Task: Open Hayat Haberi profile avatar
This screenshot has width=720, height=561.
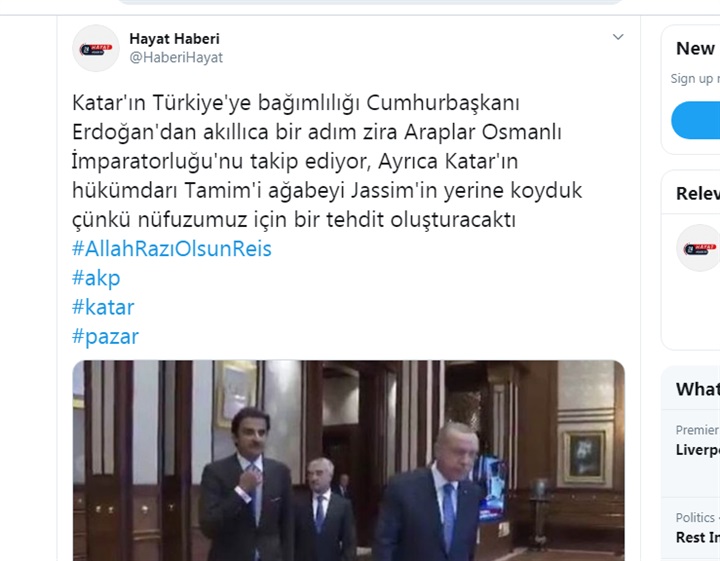Action: point(96,48)
